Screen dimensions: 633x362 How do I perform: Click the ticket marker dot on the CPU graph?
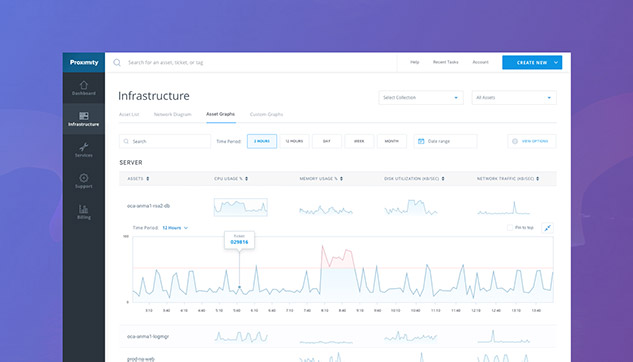pyautogui.click(x=239, y=287)
